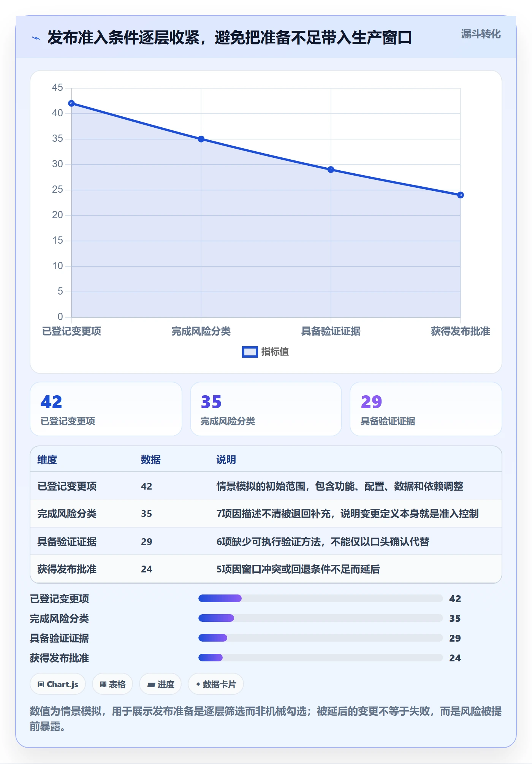
Task: Click the chart point for 具备验证证据
Action: [x=331, y=170]
